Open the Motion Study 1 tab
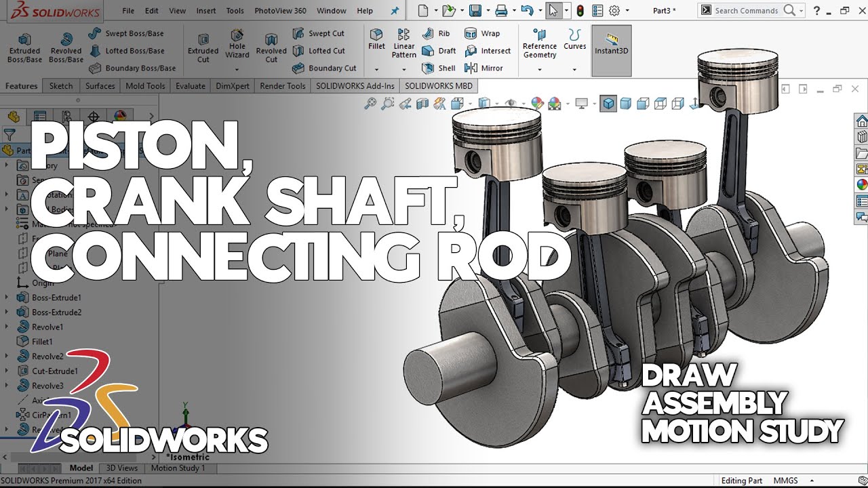The height and width of the screenshot is (488, 868). (x=178, y=468)
